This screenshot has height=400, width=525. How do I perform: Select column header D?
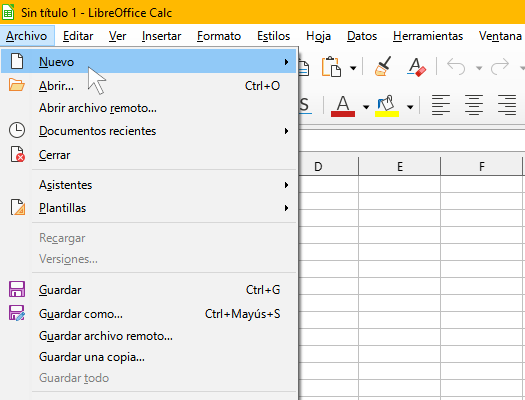pyautogui.click(x=328, y=166)
